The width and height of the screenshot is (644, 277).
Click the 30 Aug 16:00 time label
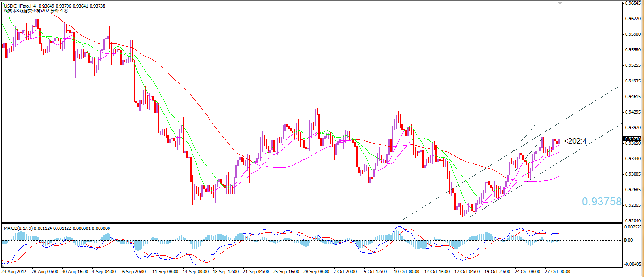75,272
